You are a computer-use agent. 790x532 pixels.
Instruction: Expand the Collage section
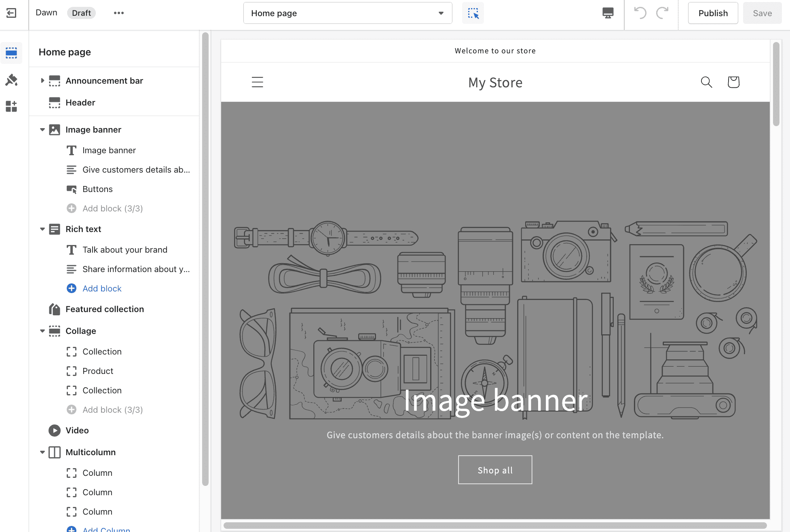pos(41,331)
